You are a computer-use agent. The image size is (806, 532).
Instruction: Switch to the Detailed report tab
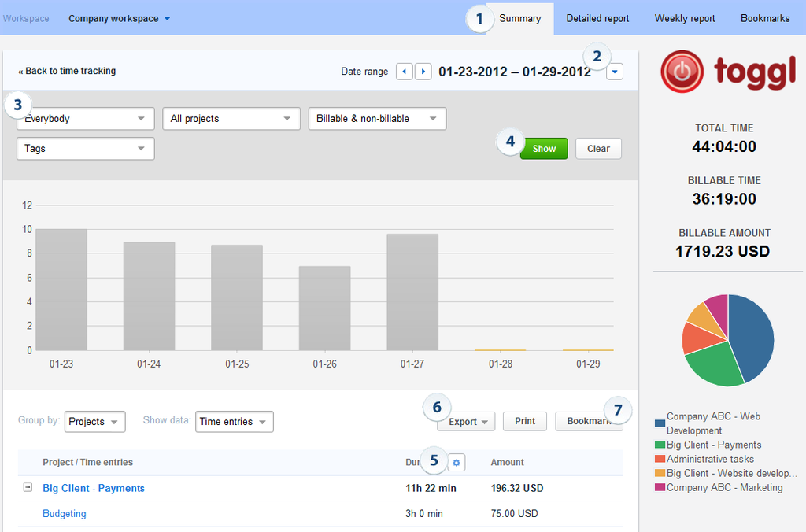point(598,19)
